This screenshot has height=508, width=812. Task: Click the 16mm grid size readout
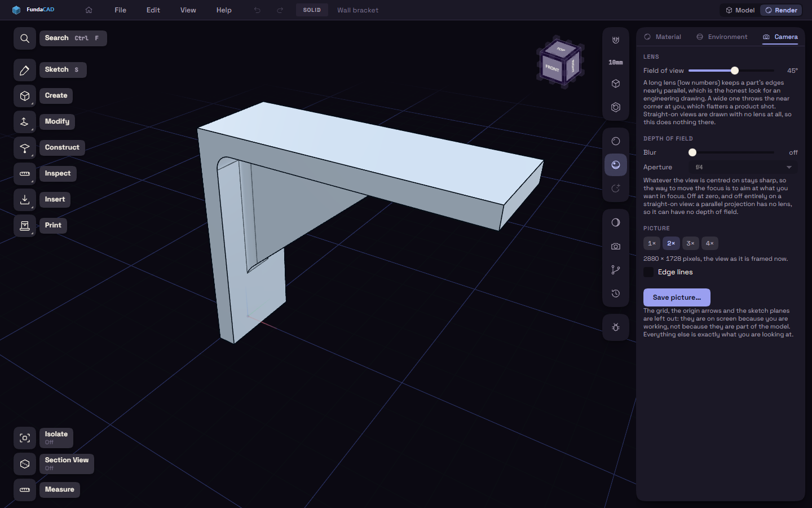pyautogui.click(x=616, y=63)
